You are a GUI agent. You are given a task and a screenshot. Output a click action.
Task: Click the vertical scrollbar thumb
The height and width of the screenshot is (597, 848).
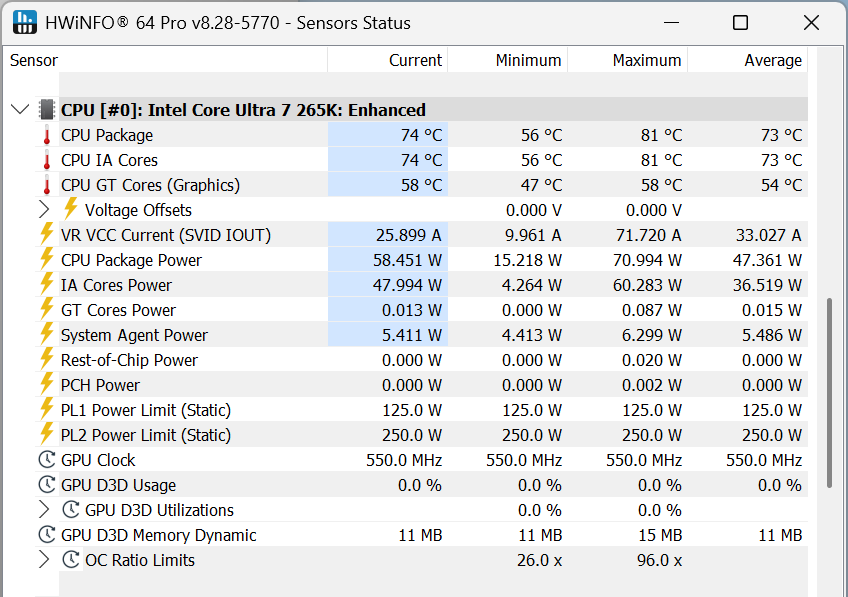(829, 392)
